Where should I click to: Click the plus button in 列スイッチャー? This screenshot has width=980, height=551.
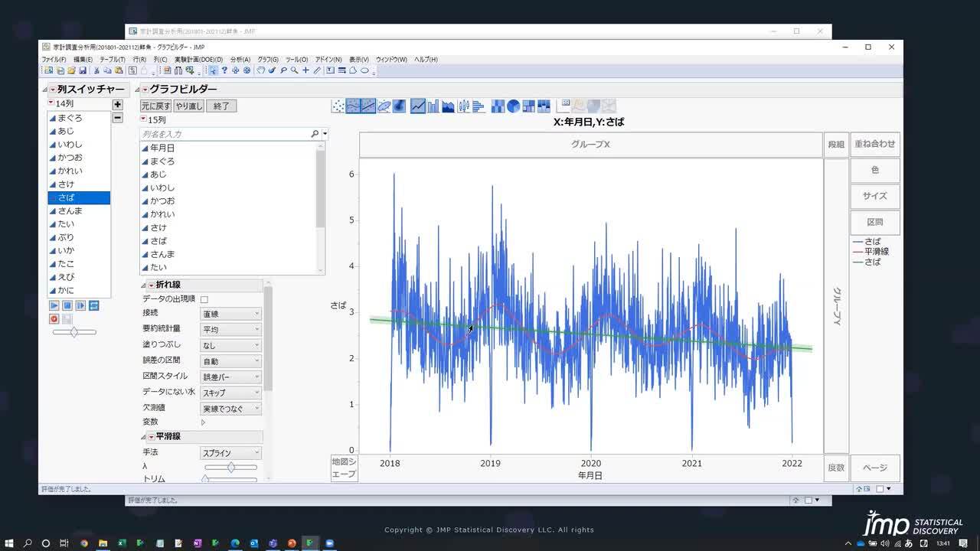click(x=117, y=104)
